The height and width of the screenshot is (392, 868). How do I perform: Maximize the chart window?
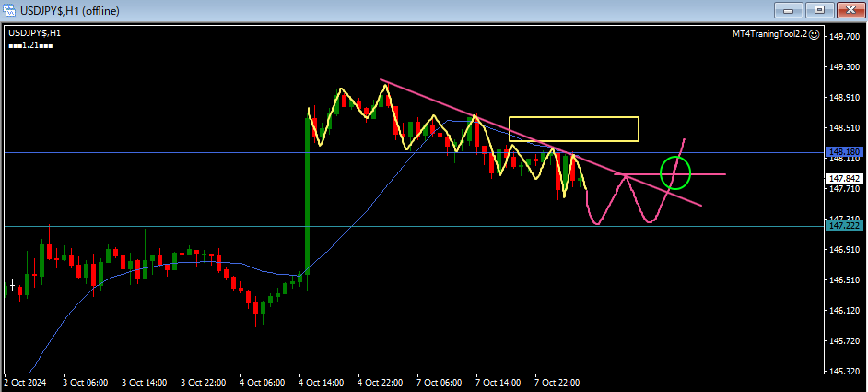(817, 10)
